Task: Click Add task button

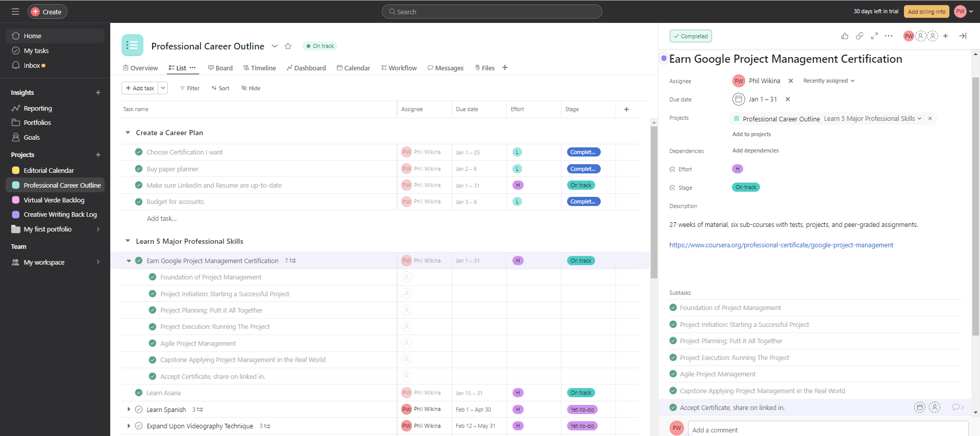Action: pos(140,88)
